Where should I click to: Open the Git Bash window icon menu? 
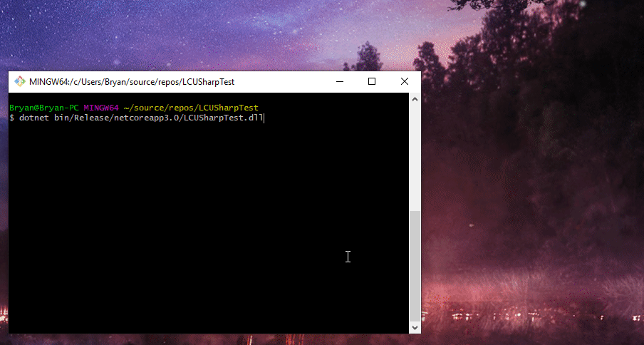pos(20,82)
